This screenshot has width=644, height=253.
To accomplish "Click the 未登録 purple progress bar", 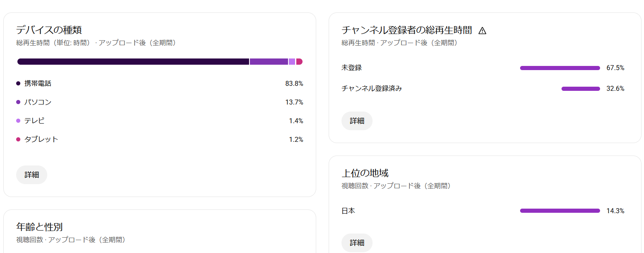I will tap(560, 68).
